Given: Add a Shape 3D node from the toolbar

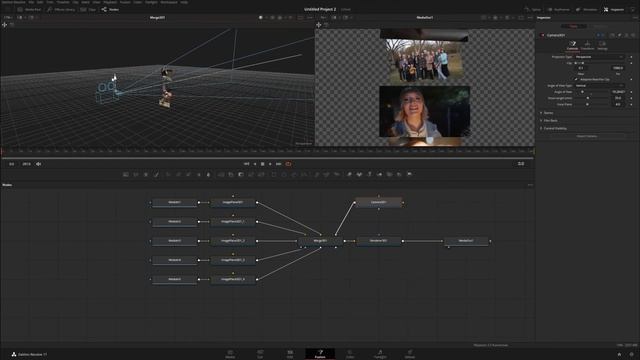Looking at the screenshot, I should (x=359, y=174).
